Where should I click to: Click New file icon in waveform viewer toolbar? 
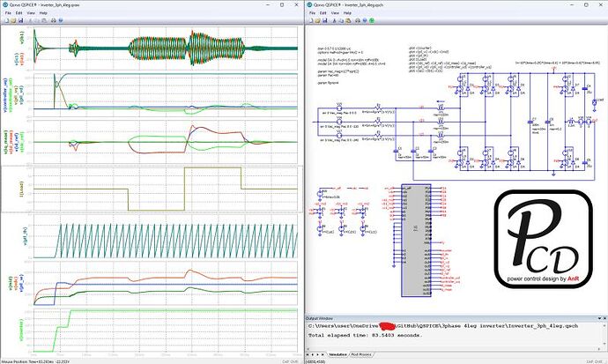tap(5, 22)
